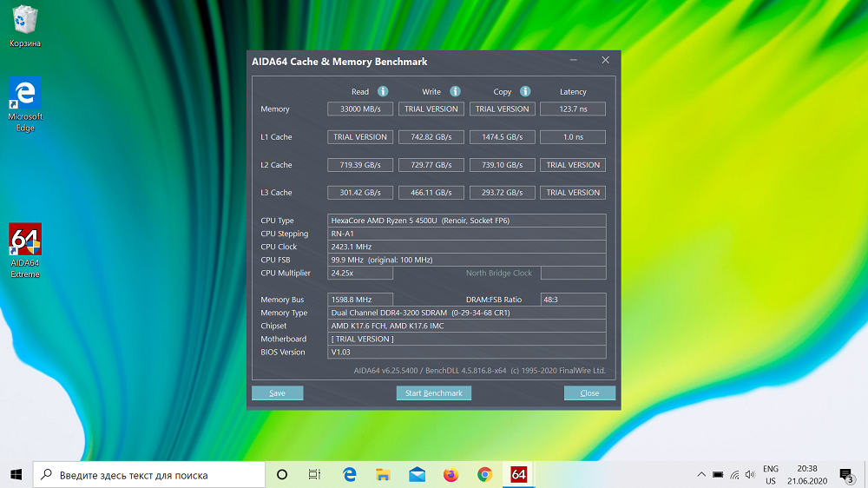Click the L2 Cache Write 729.77 GB/s
868x488 pixels.
[431, 165]
